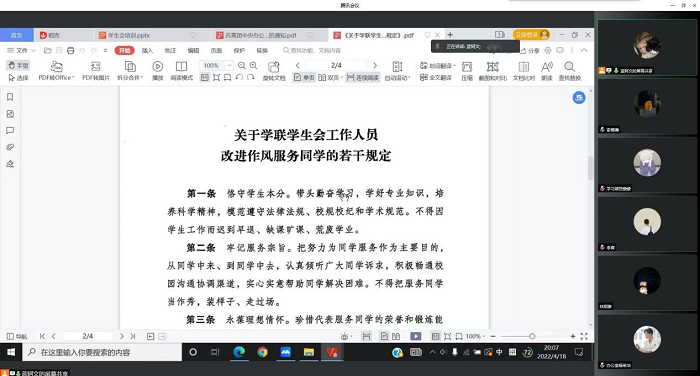This screenshot has width=700, height=376.
Task: Open the comments panel in left sidebar
Action: point(10,130)
